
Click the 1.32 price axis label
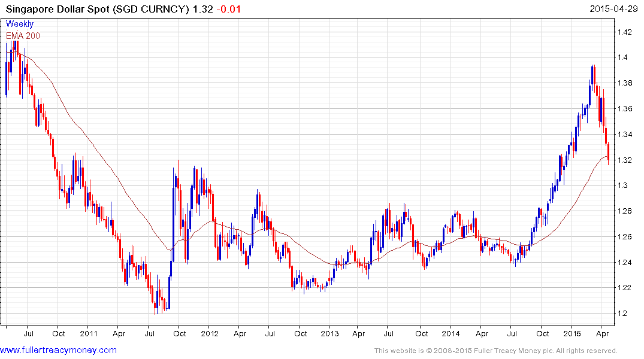point(625,160)
